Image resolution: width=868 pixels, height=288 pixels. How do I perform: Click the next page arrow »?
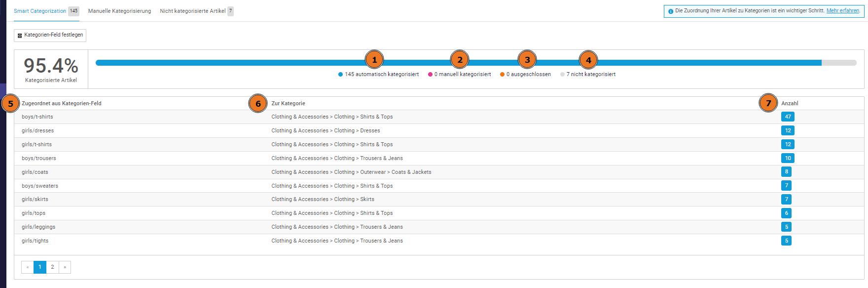pyautogui.click(x=65, y=267)
